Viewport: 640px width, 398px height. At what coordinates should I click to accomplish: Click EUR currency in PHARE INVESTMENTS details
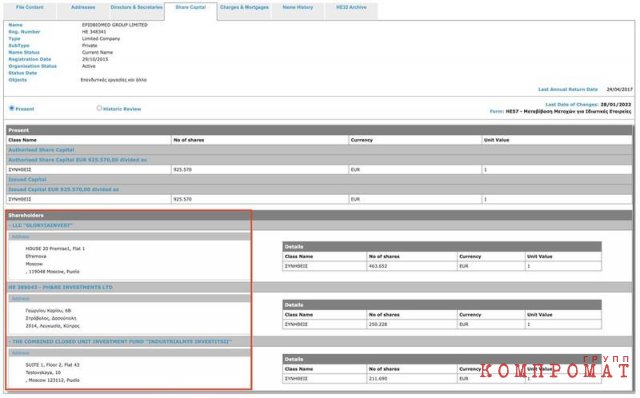point(464,325)
